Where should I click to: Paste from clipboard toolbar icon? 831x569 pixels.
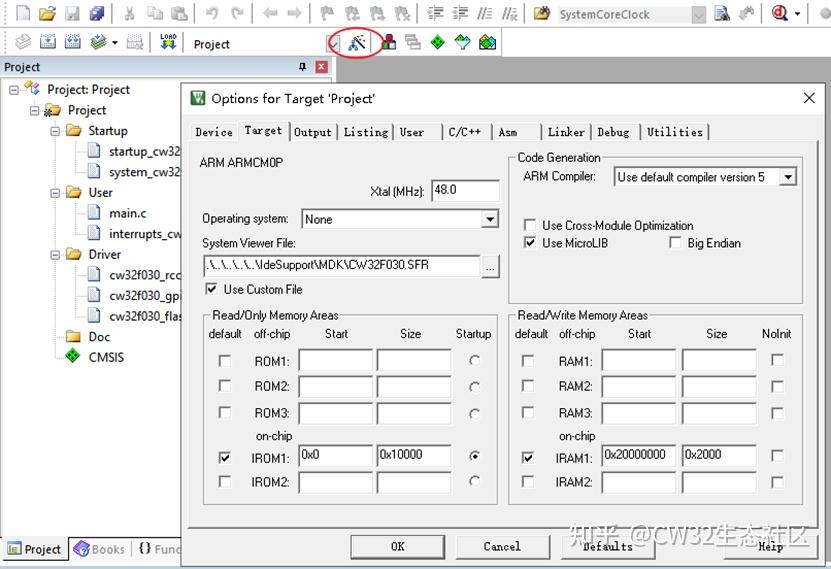click(x=180, y=13)
